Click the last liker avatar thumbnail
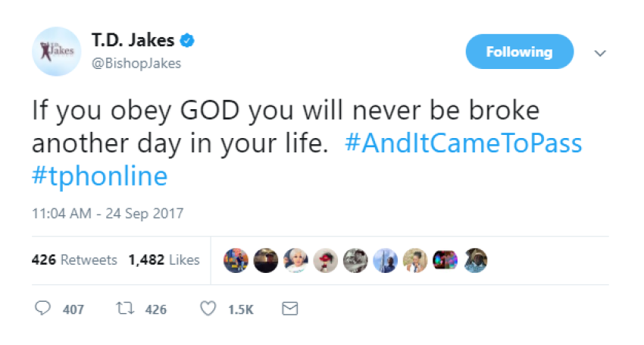 (x=475, y=260)
